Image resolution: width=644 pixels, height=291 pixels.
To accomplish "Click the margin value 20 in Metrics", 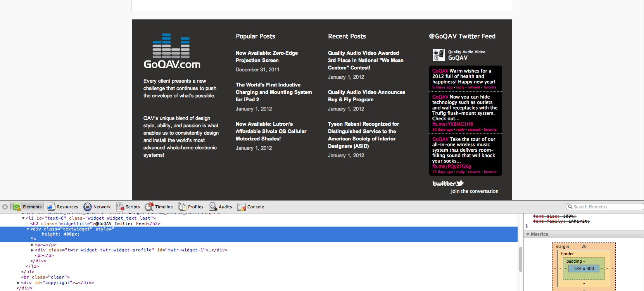I will (584, 246).
